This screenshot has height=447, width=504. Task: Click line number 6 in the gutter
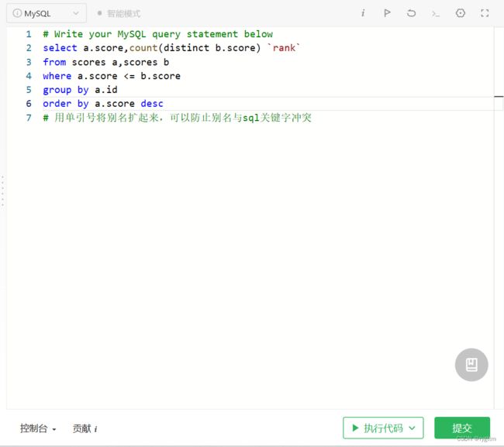[29, 103]
